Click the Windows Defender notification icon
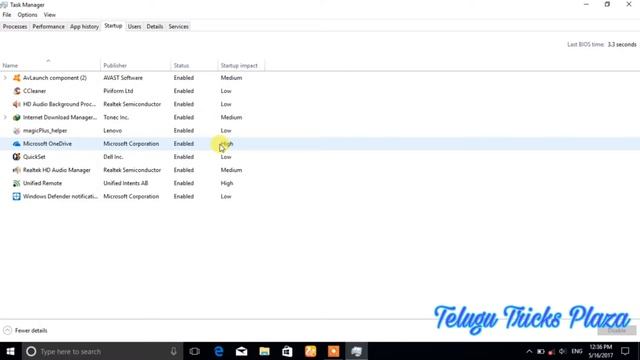 (x=16, y=196)
